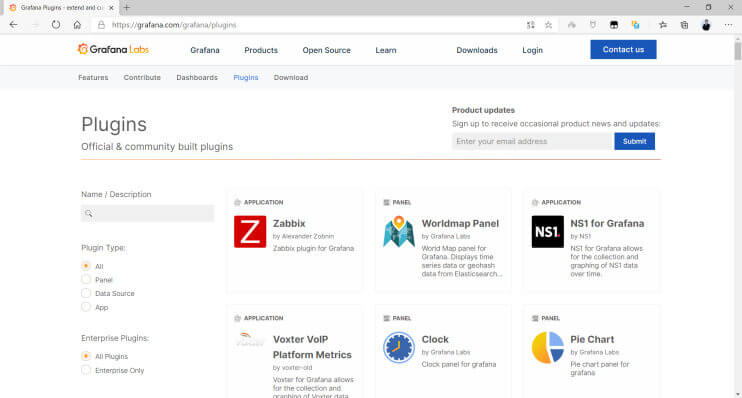Click the blue-yellow extension icon
This screenshot has width=742, height=398.
coord(636,25)
